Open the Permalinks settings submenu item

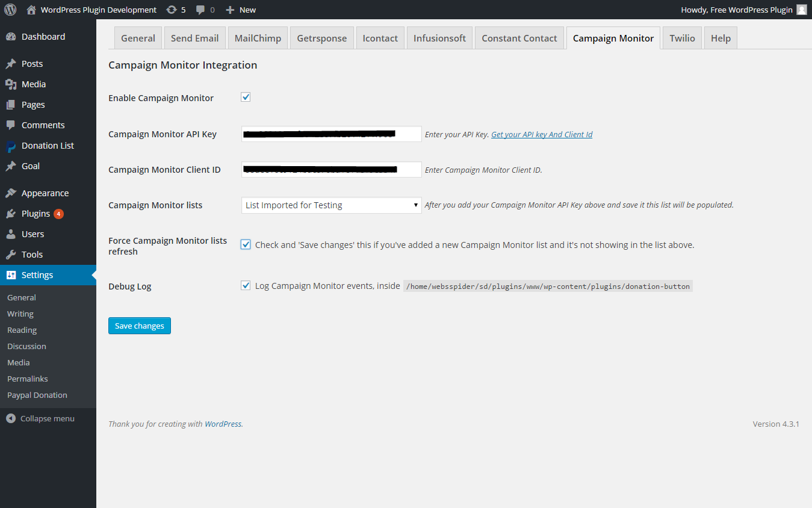(28, 379)
